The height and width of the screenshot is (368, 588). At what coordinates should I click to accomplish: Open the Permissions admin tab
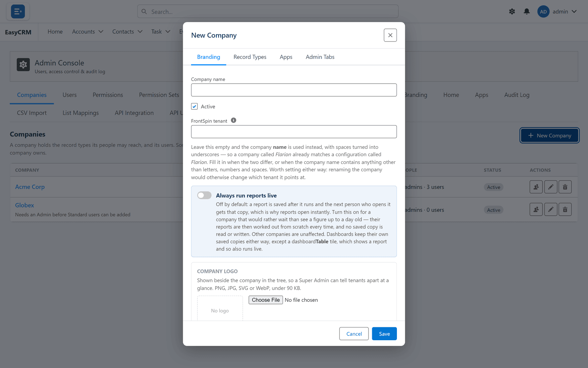coord(108,95)
